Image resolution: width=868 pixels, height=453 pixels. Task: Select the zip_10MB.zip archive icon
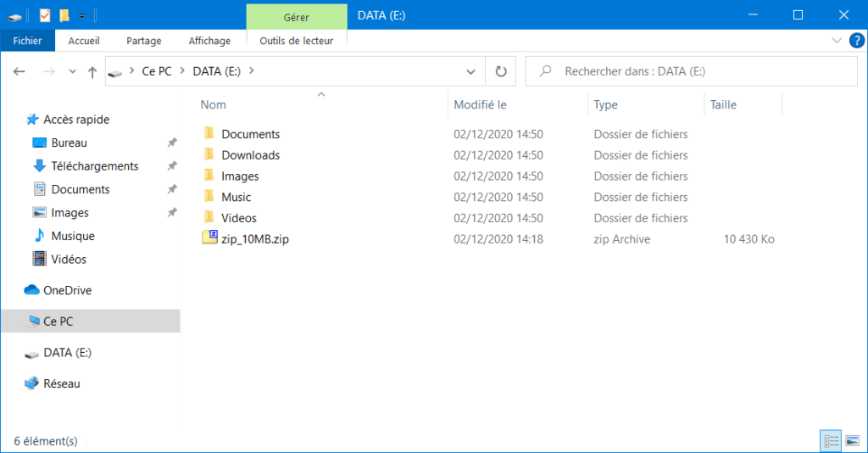210,238
